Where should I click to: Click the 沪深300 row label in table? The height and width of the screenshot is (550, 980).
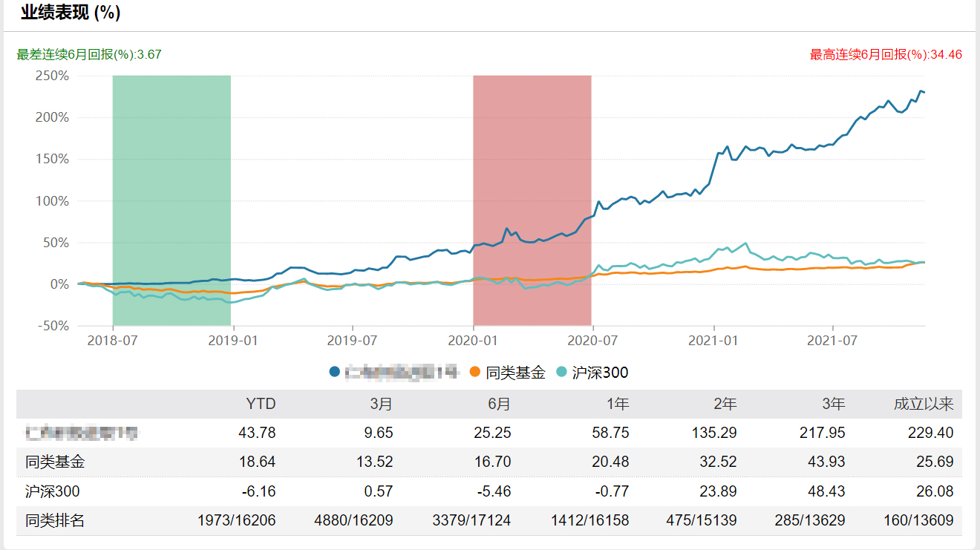click(52, 491)
